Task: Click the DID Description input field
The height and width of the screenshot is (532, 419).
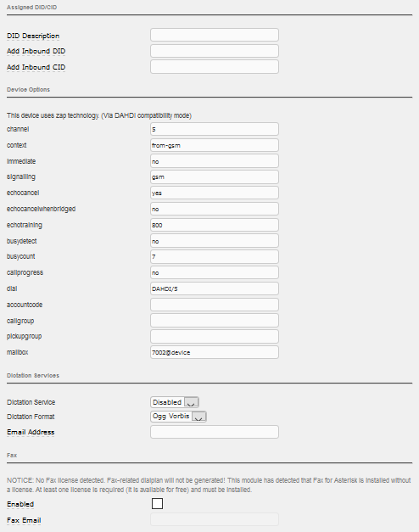Action: [x=215, y=35]
